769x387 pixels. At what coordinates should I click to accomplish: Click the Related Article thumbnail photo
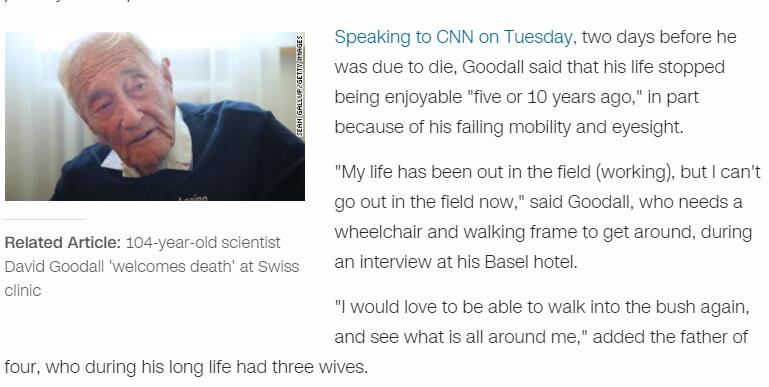[155, 116]
